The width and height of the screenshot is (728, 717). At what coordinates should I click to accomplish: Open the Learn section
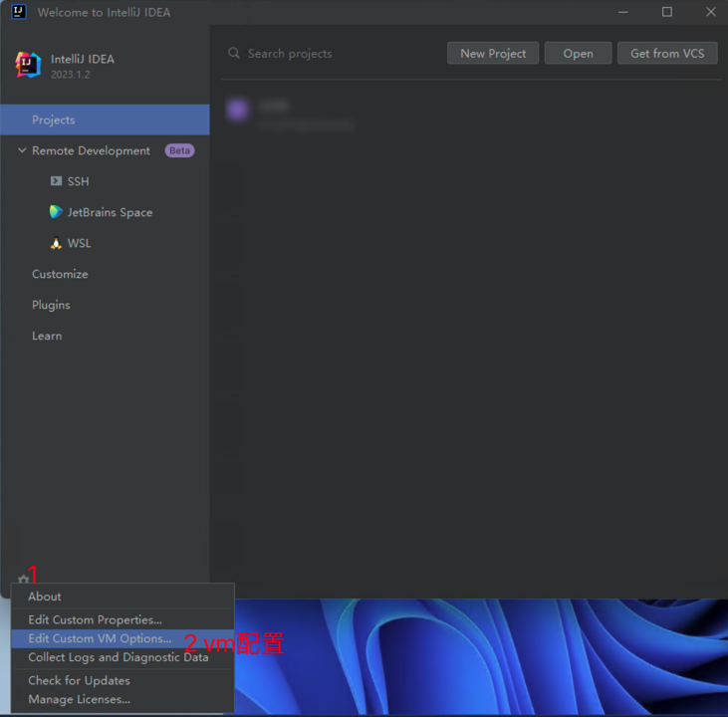[47, 336]
